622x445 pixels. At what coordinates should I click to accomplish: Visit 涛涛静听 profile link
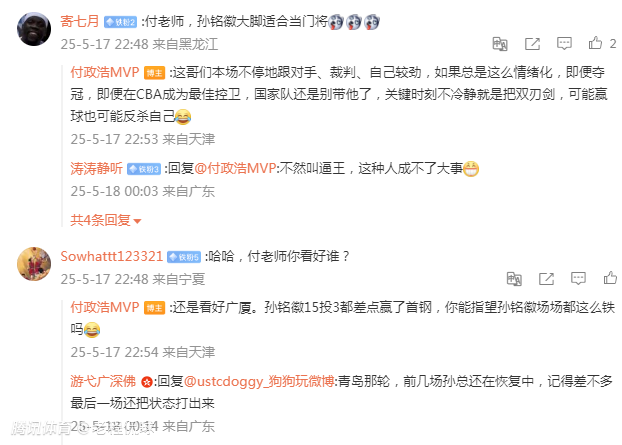(x=96, y=169)
